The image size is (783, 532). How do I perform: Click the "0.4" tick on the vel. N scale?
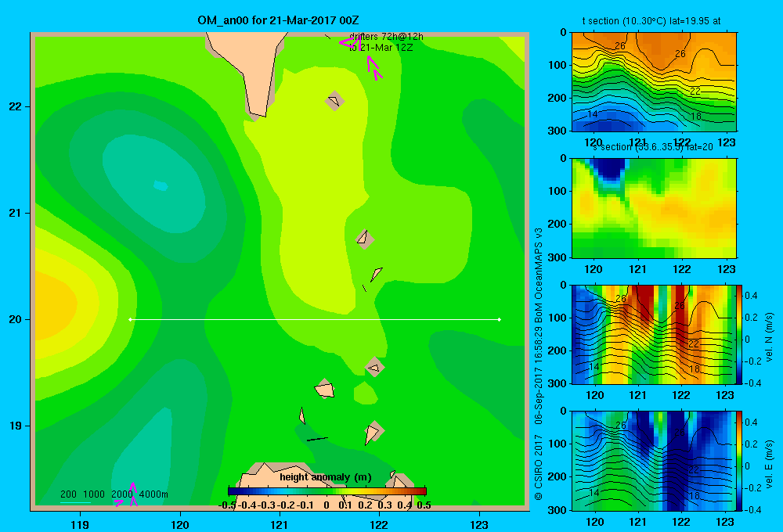pyautogui.click(x=751, y=296)
